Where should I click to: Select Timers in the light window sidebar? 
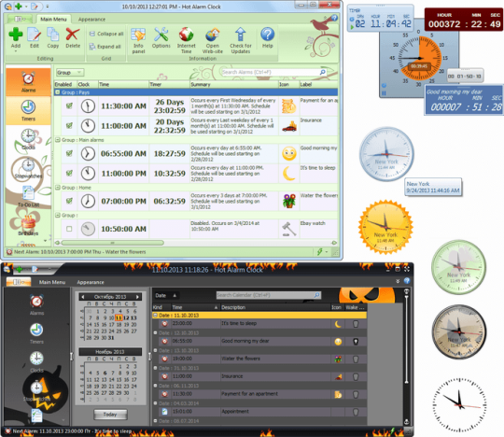pos(28,110)
